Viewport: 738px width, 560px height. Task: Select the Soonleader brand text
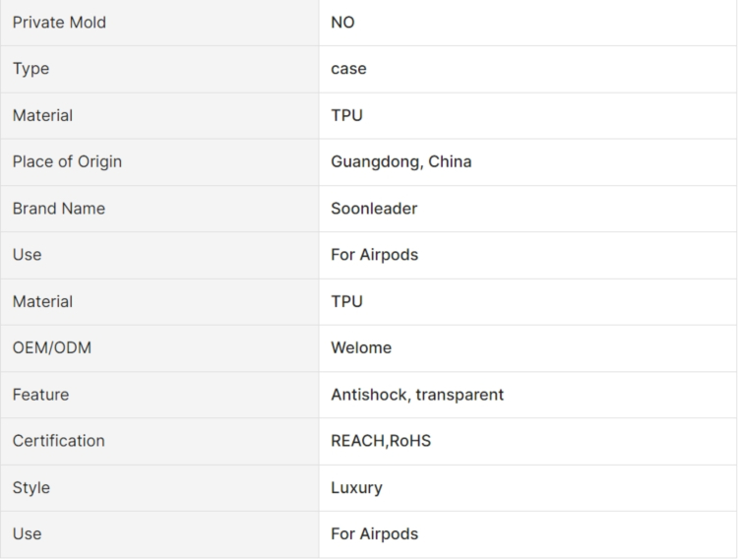pos(374,209)
